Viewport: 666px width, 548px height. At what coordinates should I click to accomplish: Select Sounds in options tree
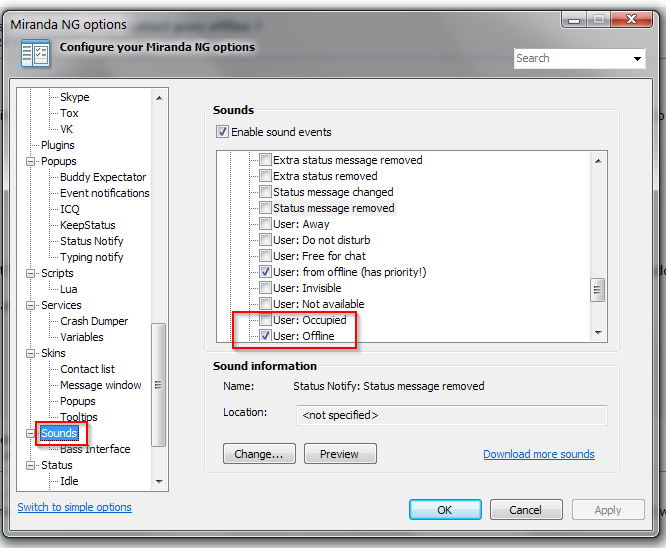59,433
